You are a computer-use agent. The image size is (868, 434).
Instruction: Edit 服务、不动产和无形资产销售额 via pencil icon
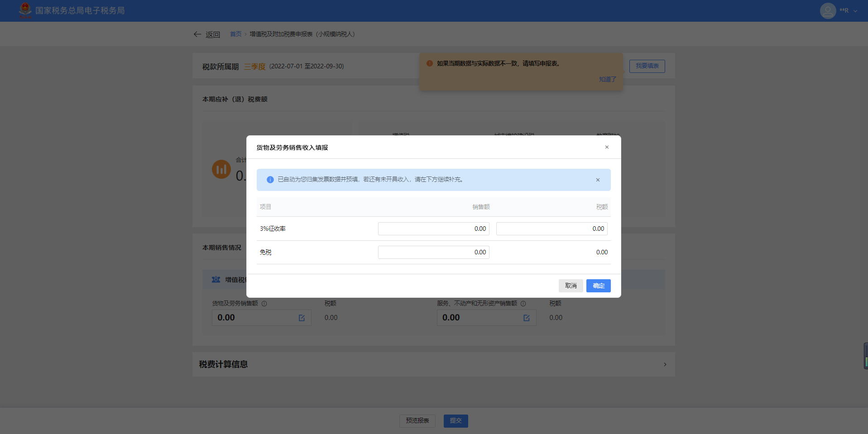tap(526, 318)
